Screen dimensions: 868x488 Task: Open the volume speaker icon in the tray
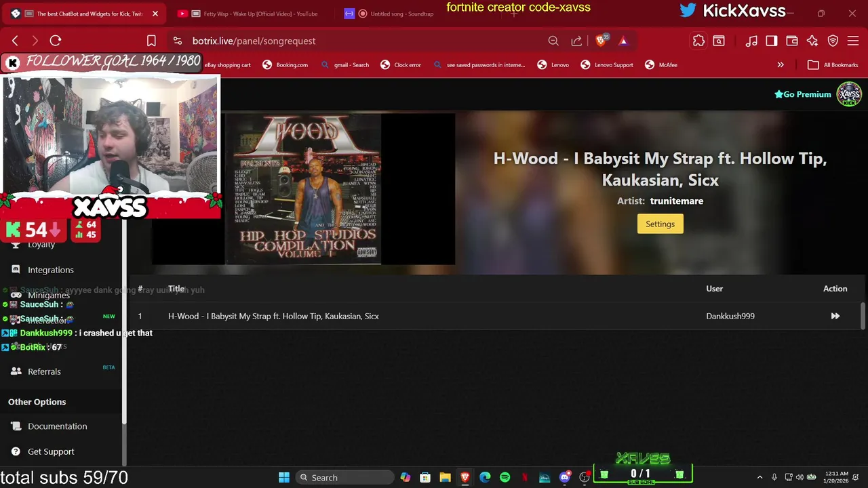(800, 477)
